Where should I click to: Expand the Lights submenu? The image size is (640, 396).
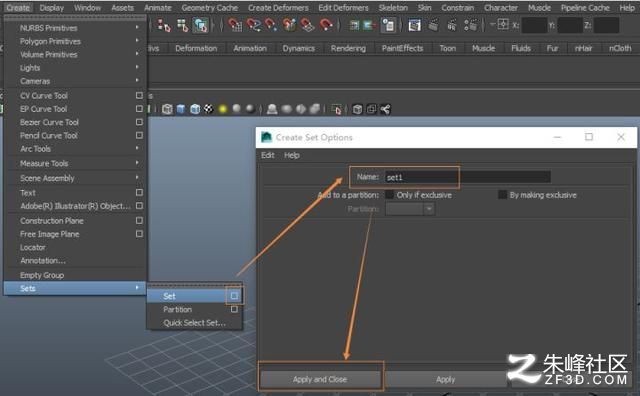coord(74,68)
